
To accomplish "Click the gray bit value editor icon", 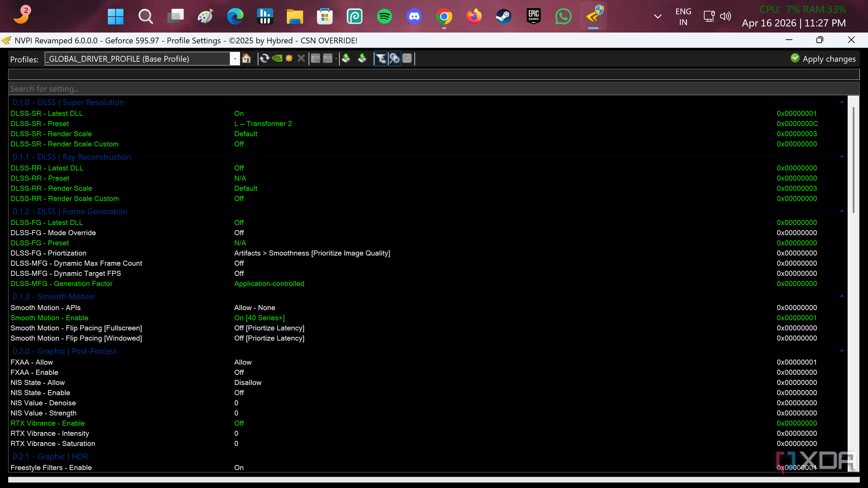I will tap(407, 58).
